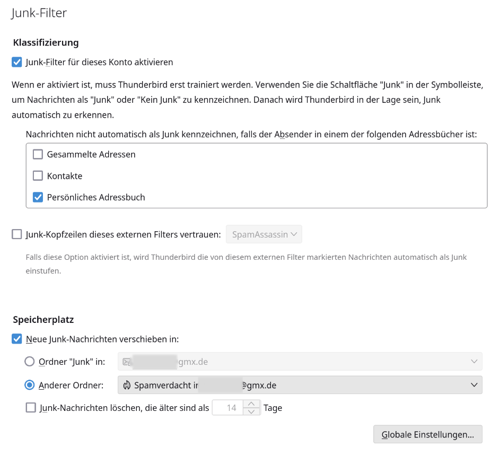
Task: Click the mail account icon beside gmx.de
Action: pos(127,362)
